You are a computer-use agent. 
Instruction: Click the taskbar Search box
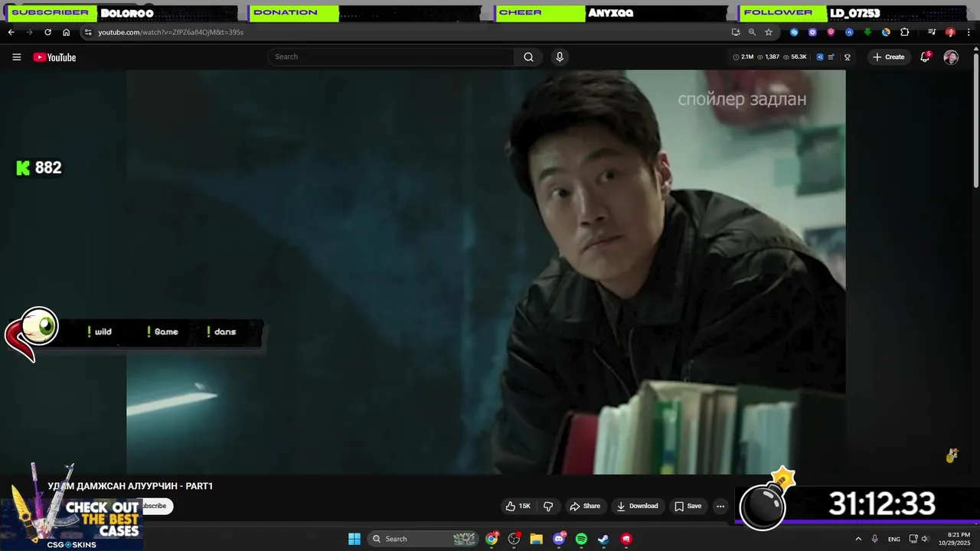(x=423, y=539)
